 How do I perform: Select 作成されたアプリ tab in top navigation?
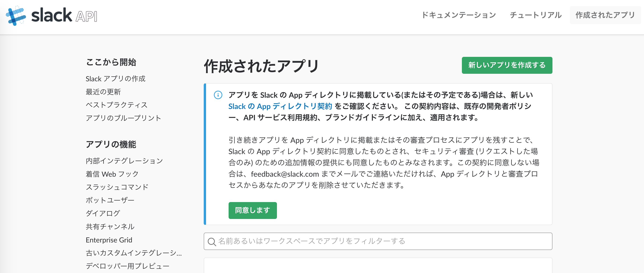pos(605,15)
